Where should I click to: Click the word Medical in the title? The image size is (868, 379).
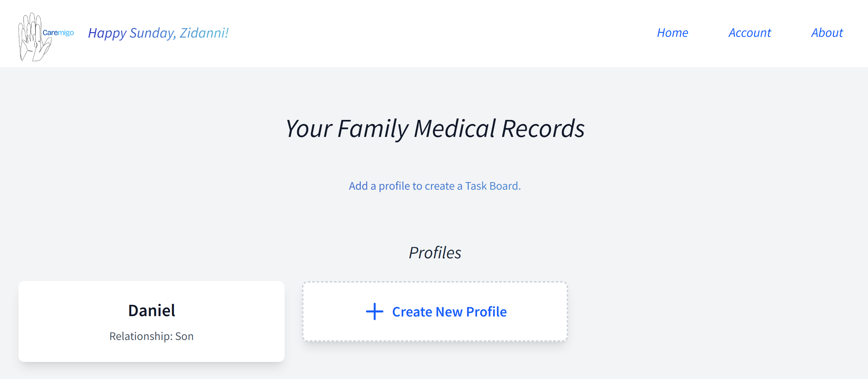(x=455, y=129)
